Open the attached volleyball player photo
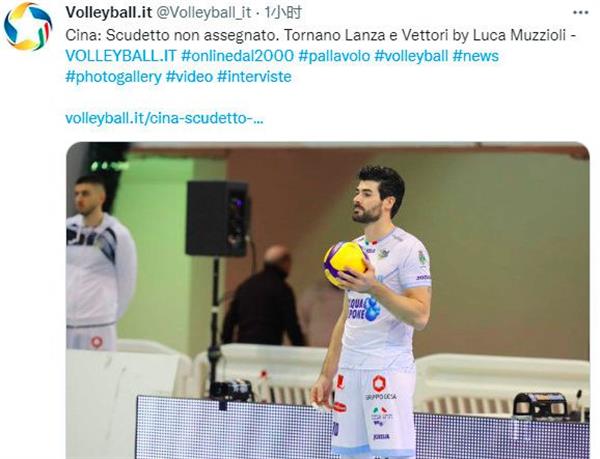The image size is (600, 459). [328, 300]
